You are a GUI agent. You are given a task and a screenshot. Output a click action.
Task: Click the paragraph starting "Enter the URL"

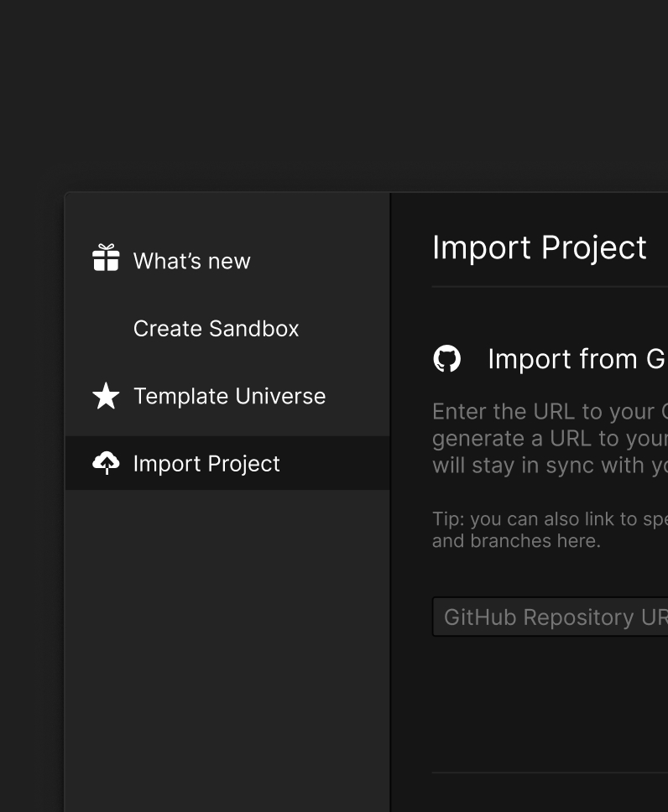(550, 438)
